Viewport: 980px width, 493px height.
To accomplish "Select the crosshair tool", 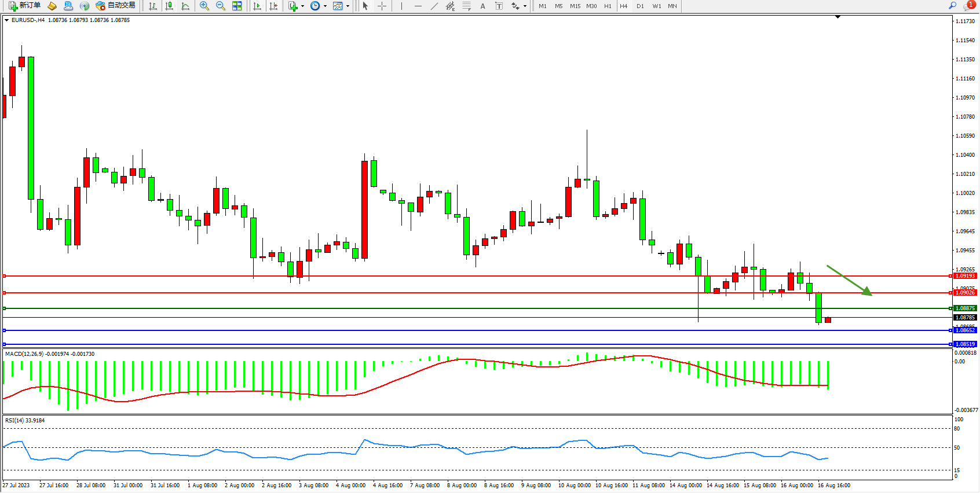I will (382, 6).
